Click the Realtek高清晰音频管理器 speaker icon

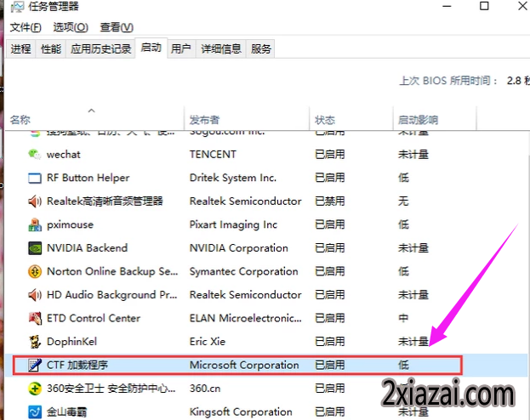35,201
